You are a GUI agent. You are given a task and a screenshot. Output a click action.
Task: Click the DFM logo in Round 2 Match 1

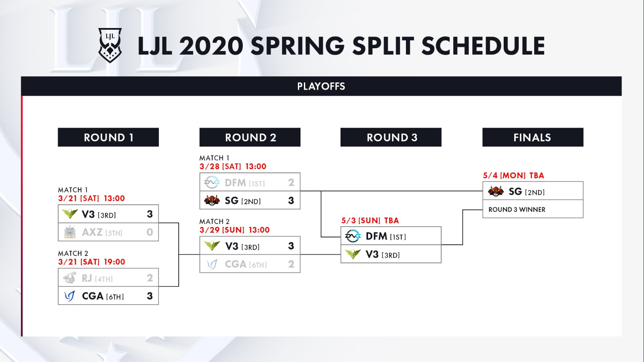click(212, 182)
